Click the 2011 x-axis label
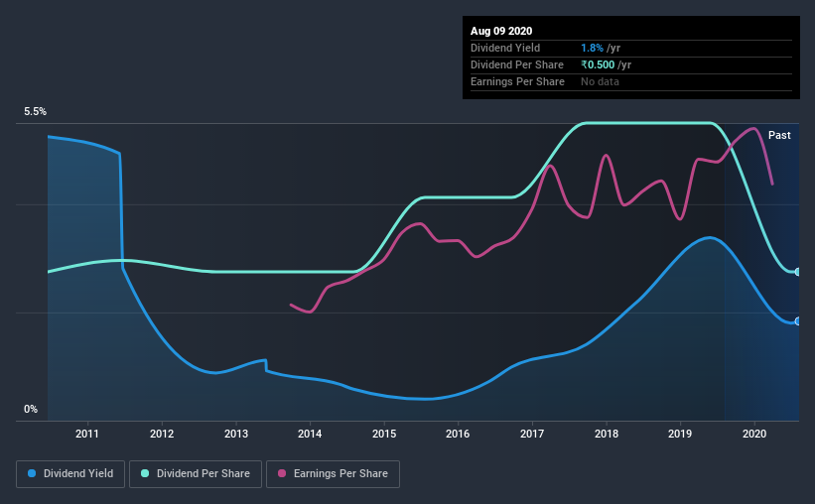815x504 pixels. tap(86, 434)
